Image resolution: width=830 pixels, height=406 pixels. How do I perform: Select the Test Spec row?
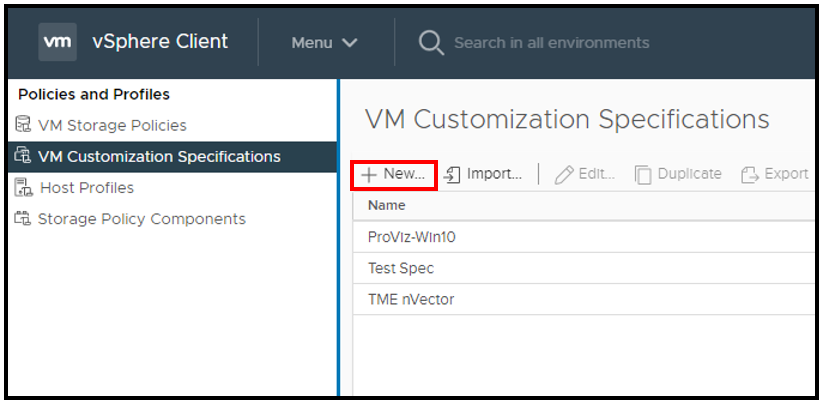coord(584,268)
